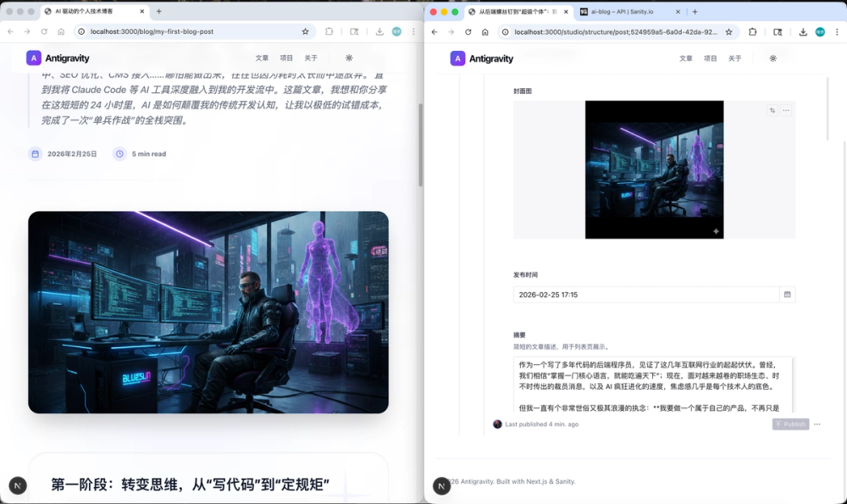
Task: Open Chrome menu in left browser window
Action: click(x=414, y=31)
